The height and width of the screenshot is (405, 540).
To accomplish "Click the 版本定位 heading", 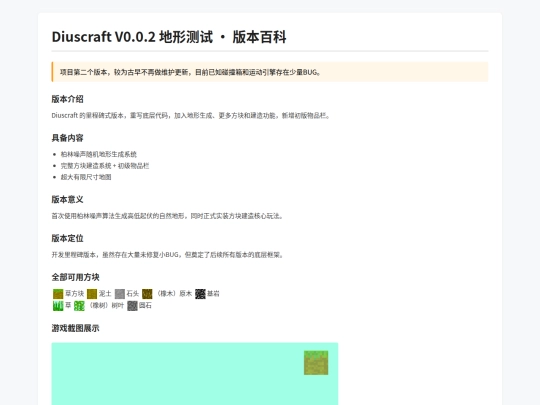I will [x=68, y=238].
